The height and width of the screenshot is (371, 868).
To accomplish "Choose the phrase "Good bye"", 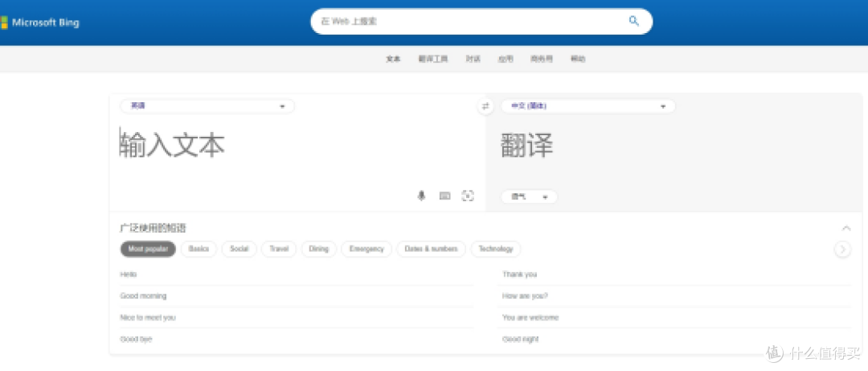I will click(x=136, y=339).
